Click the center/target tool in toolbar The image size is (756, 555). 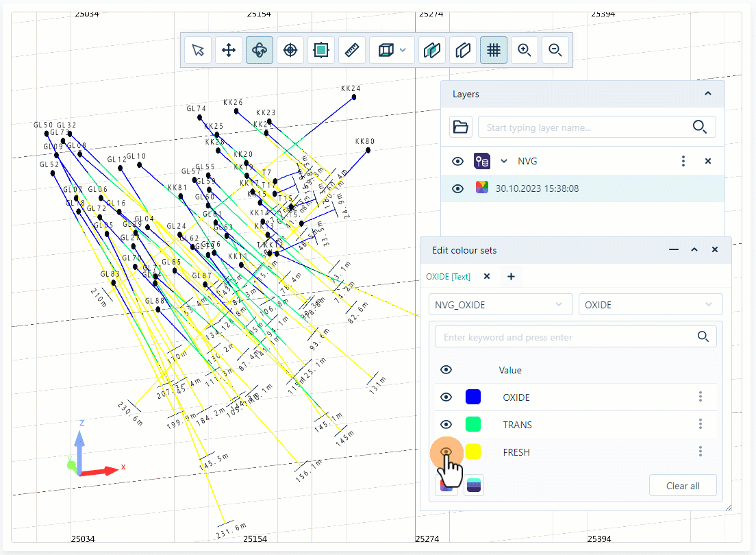tap(290, 49)
